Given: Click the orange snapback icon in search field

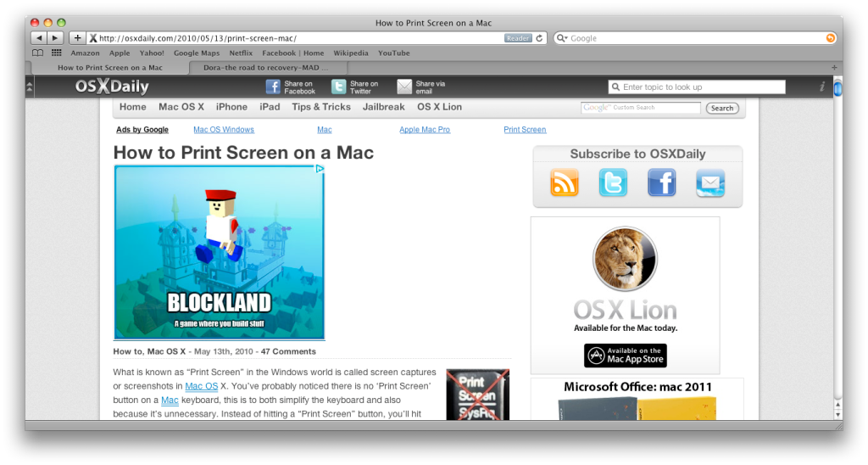Looking at the screenshot, I should [x=831, y=38].
